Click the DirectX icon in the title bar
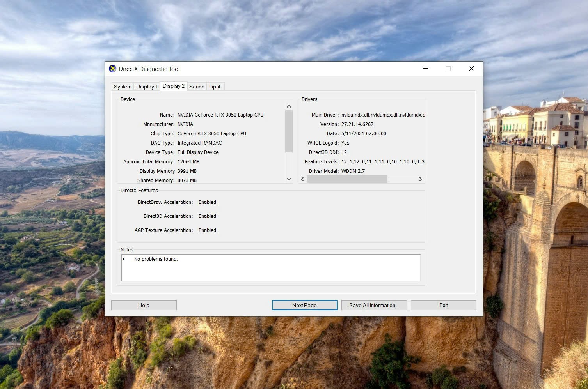Image resolution: width=588 pixels, height=389 pixels. click(113, 69)
